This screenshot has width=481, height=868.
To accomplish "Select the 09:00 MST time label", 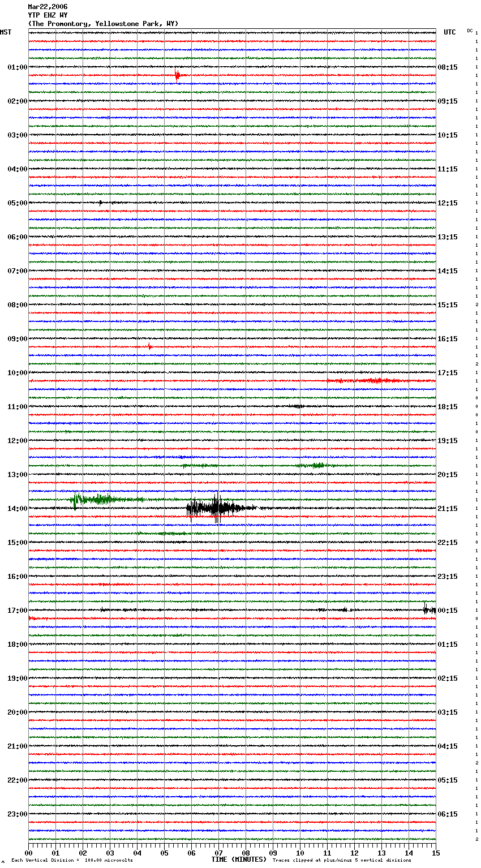I will tap(18, 339).
